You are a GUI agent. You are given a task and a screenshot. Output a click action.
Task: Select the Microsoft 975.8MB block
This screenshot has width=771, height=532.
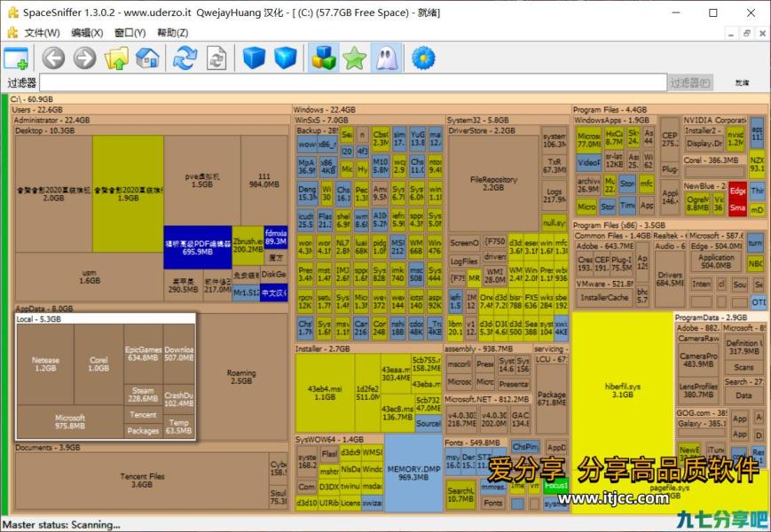coord(70,422)
